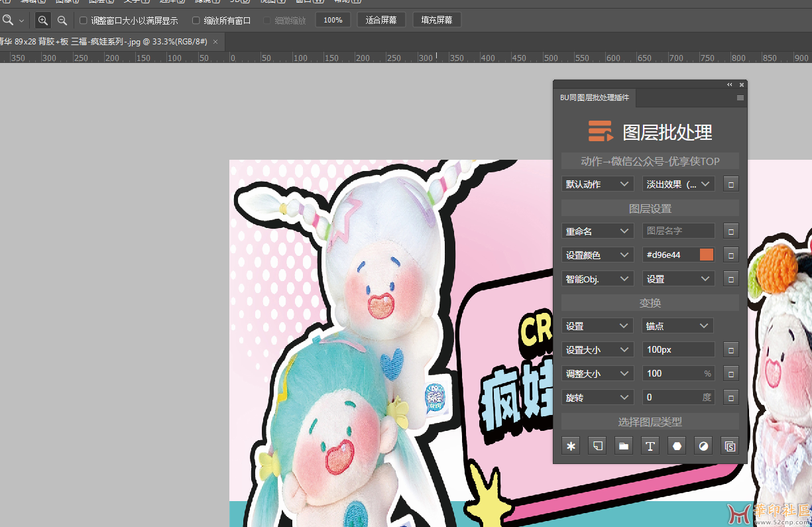Image resolution: width=812 pixels, height=527 pixels.
Task: Apply the 调整大小 row square button
Action: (x=730, y=373)
